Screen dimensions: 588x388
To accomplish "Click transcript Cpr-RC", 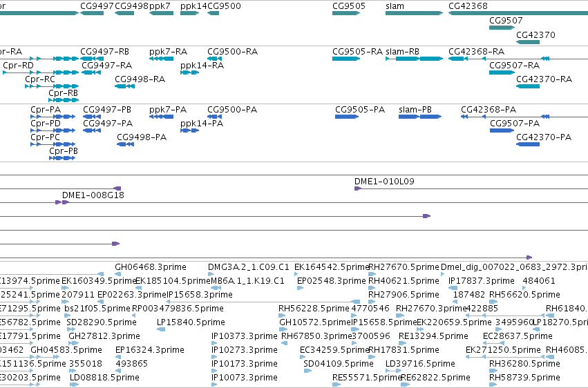I will point(40,79).
